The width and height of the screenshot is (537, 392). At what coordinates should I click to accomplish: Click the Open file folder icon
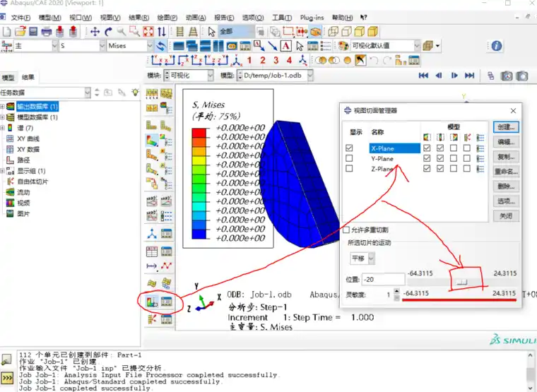pos(20,32)
